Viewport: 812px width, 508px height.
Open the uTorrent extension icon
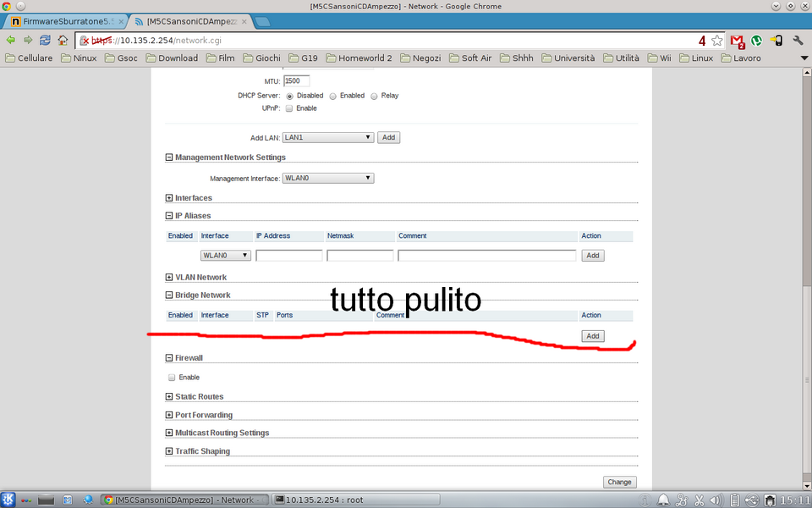coord(757,40)
